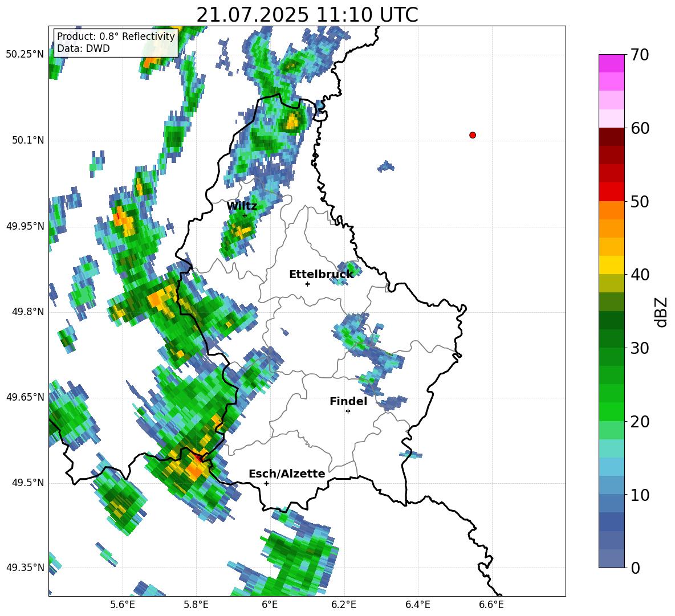Click the 'Product: 0.8° Reflectivity' text
The width and height of the screenshot is (675, 616).
click(x=116, y=36)
